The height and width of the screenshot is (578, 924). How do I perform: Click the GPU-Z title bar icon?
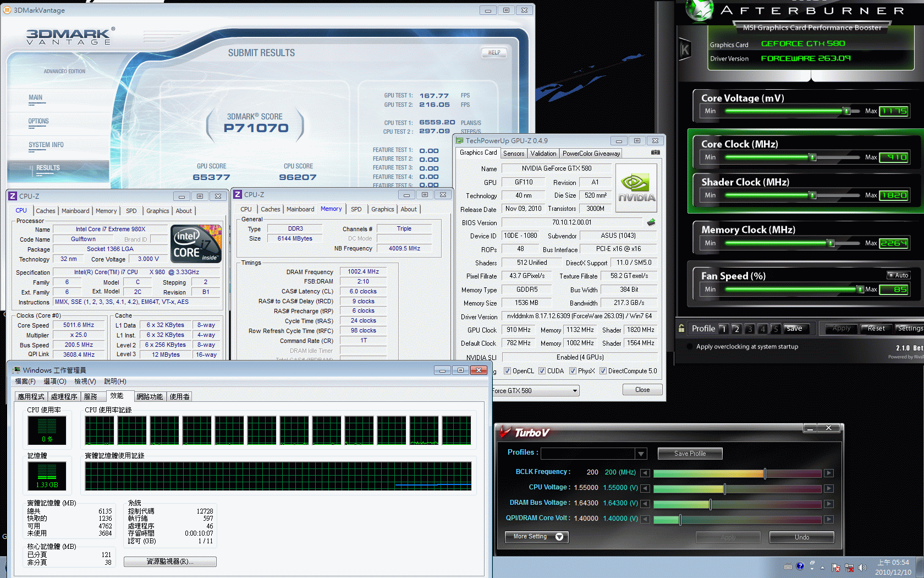(460, 140)
